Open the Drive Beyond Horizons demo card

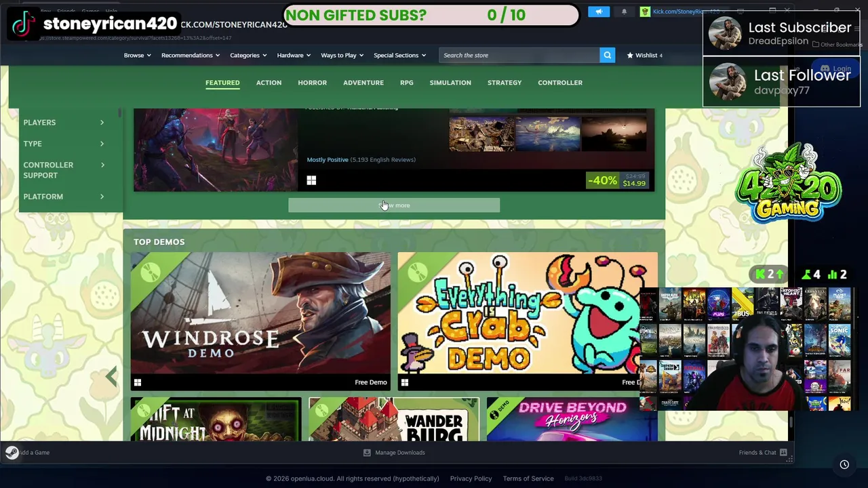[572, 420]
